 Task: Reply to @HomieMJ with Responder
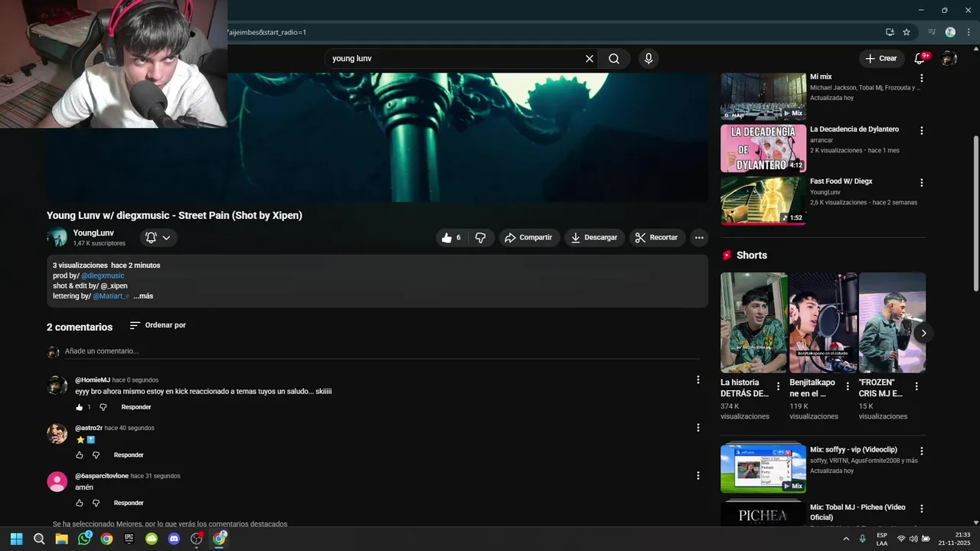coord(136,407)
